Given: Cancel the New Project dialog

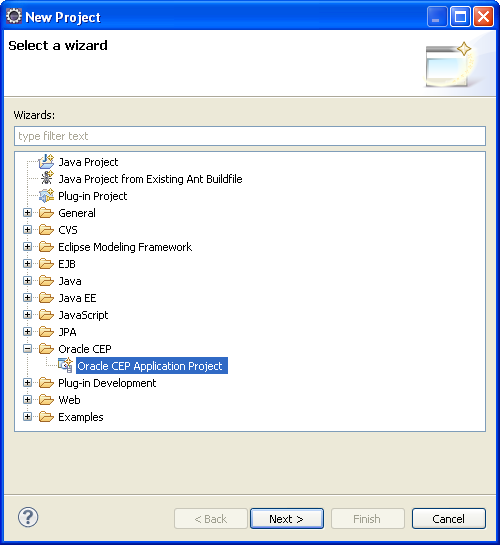Looking at the screenshot, I should pyautogui.click(x=449, y=519).
